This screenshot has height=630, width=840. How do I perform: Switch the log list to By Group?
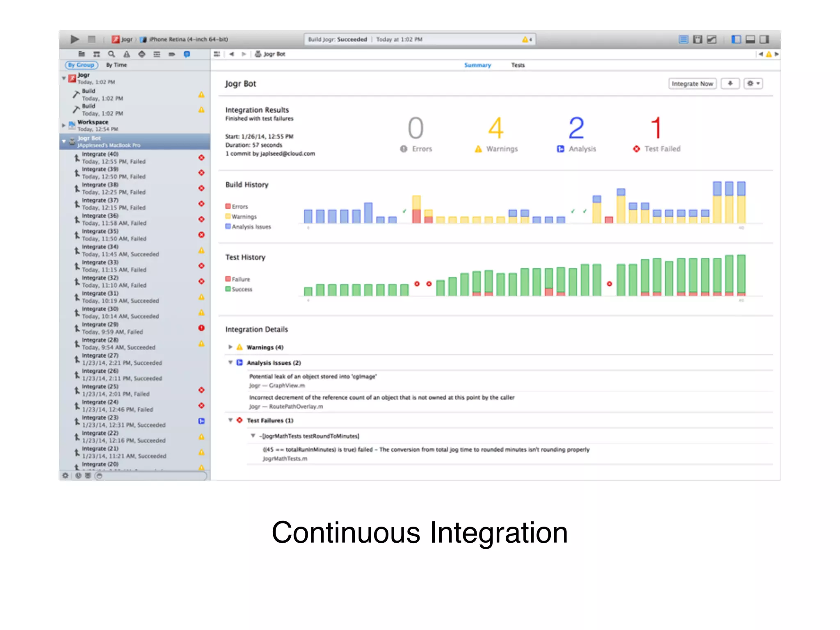81,65
